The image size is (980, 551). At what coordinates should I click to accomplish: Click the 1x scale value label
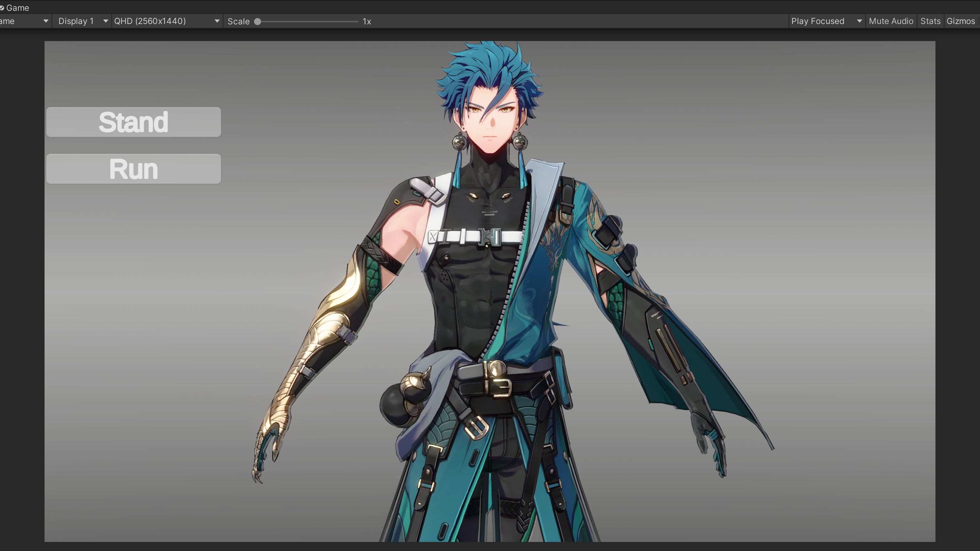pyautogui.click(x=367, y=22)
